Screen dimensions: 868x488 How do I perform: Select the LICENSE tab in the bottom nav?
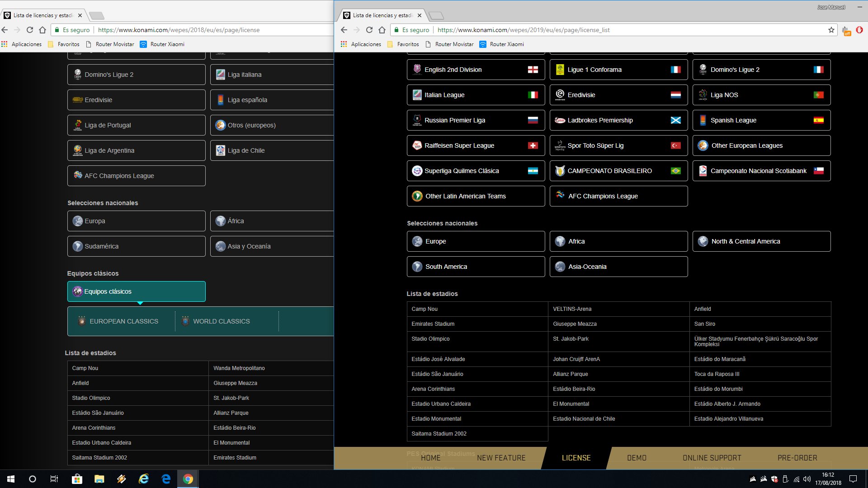pos(576,458)
